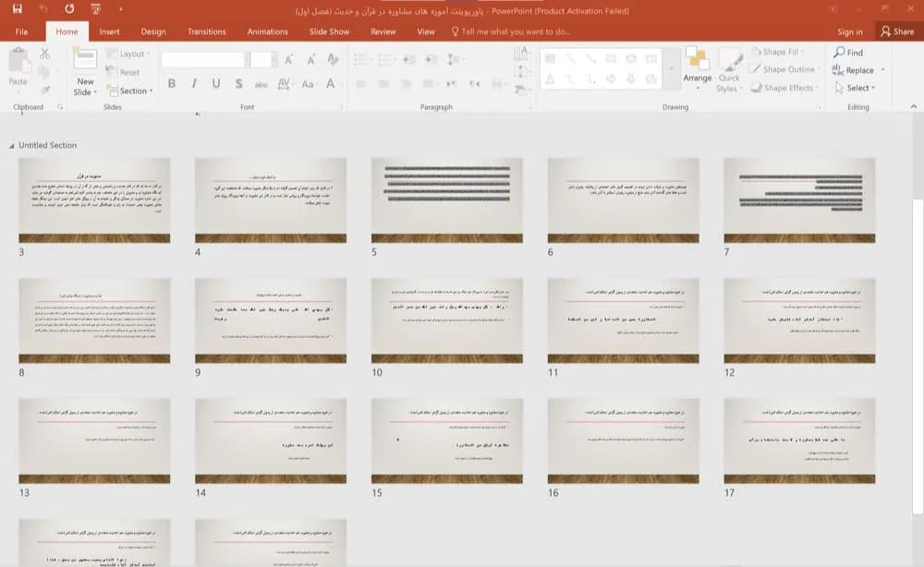924x567 pixels.
Task: Apply text shadow with the S icon
Action: 238,84
